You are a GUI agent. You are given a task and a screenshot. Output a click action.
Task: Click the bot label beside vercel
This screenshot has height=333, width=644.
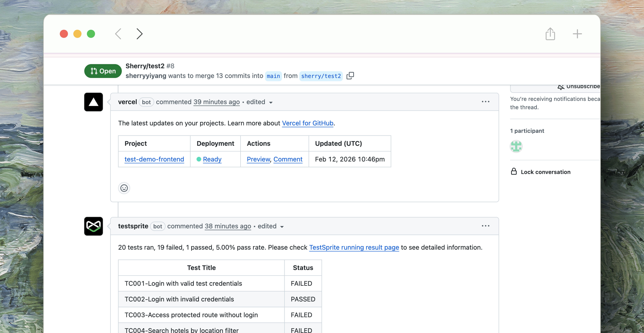coord(146,102)
